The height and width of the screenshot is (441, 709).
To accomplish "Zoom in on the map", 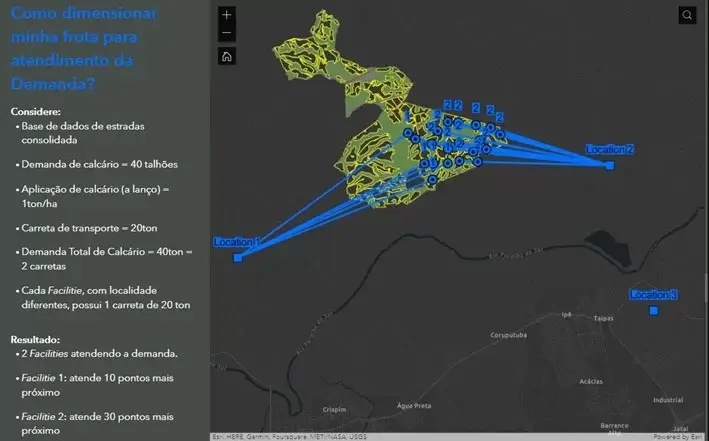I will pos(227,15).
